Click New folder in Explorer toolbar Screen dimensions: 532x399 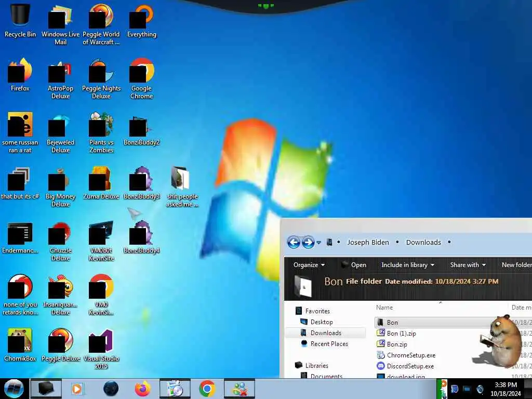point(516,265)
